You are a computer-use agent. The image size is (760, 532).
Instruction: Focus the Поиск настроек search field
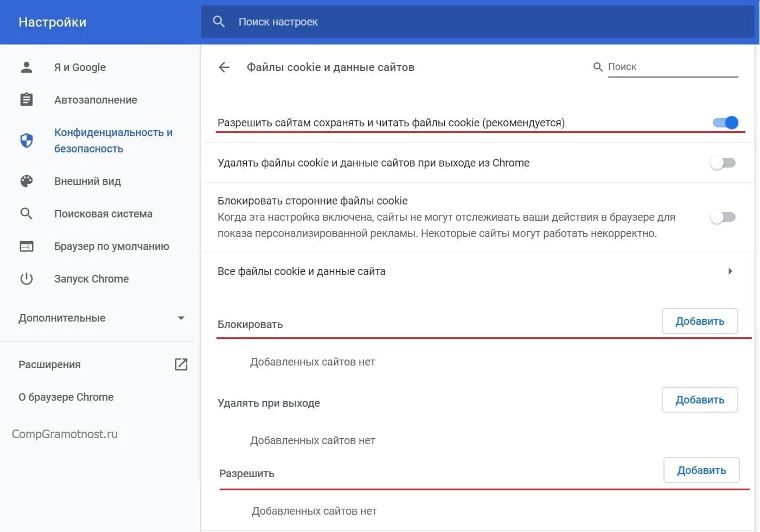(x=477, y=22)
